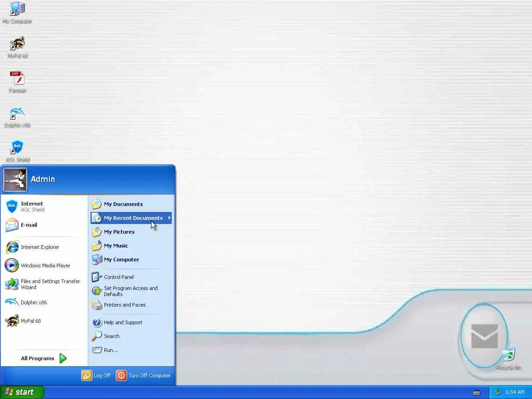Open Printers and Faxes
The image size is (532, 399).
pyautogui.click(x=131, y=305)
